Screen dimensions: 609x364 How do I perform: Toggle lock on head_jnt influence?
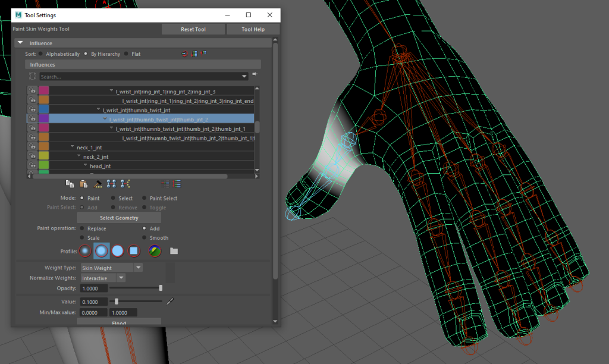(x=32, y=165)
